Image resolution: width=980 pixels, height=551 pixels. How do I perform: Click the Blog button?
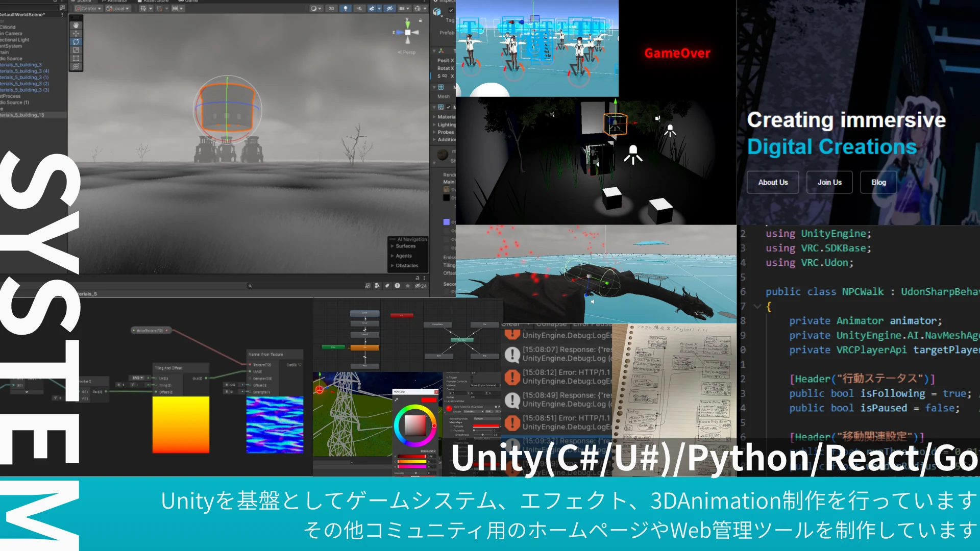[x=878, y=182]
